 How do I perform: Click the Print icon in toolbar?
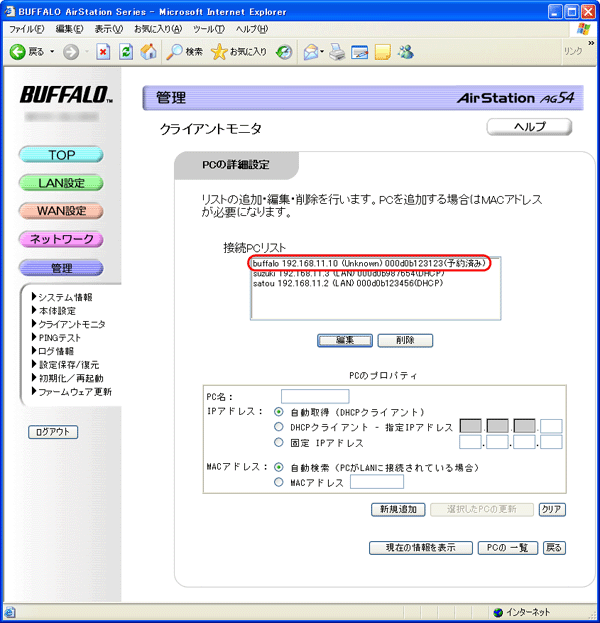(x=337, y=52)
